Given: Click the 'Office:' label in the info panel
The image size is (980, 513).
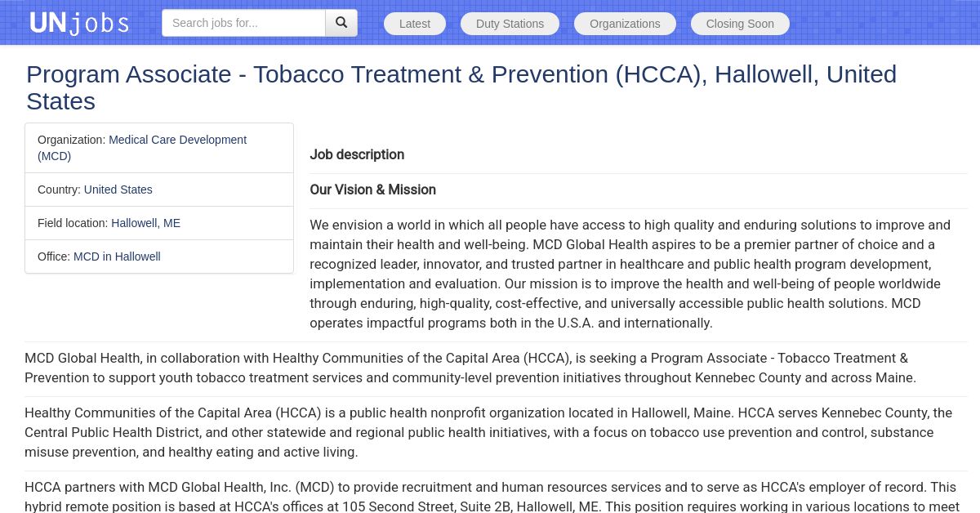Looking at the screenshot, I should 54,256.
